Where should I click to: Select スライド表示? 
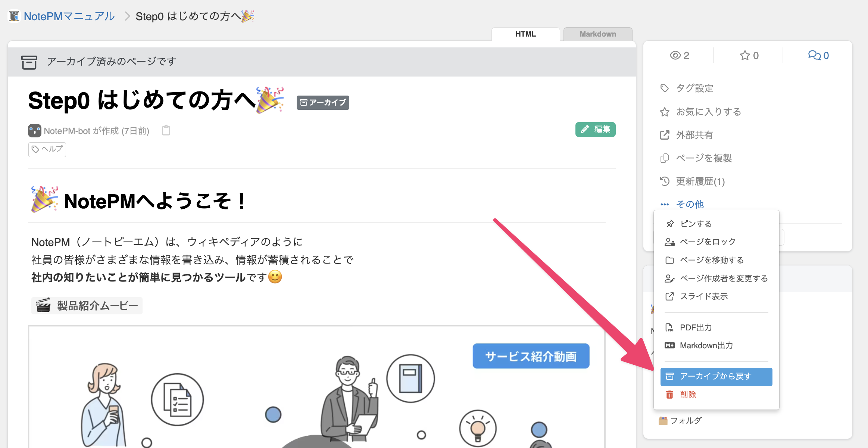[x=716, y=296]
